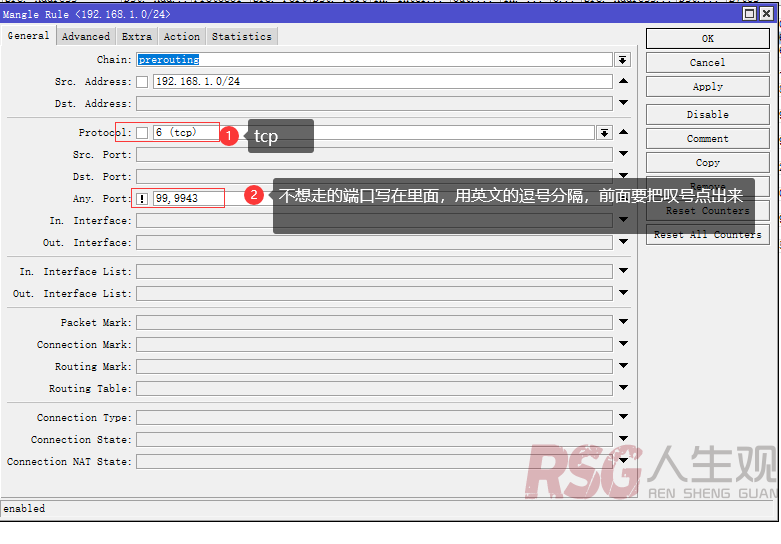The image size is (781, 544).
Task: Confirm with the OK button
Action: 707,38
